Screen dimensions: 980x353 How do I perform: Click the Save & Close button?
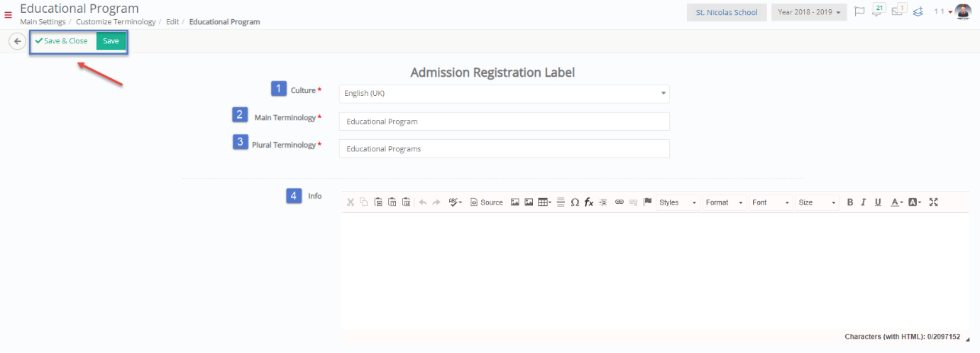point(62,41)
